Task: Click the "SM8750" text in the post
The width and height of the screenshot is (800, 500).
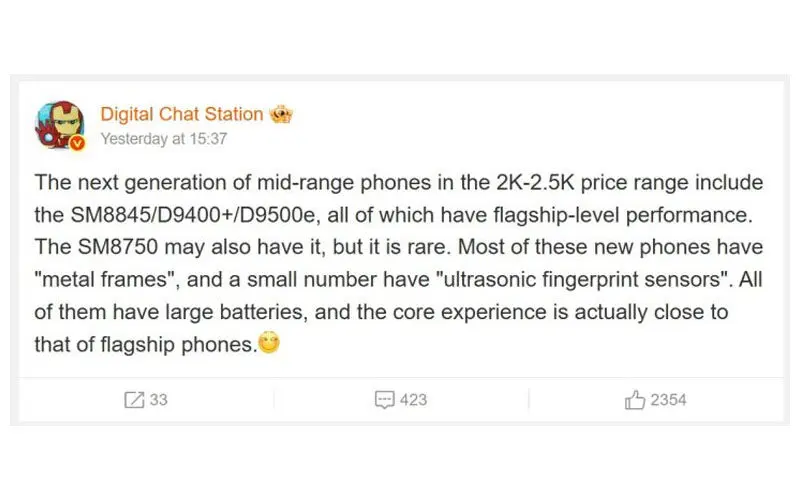Action: coord(107,248)
